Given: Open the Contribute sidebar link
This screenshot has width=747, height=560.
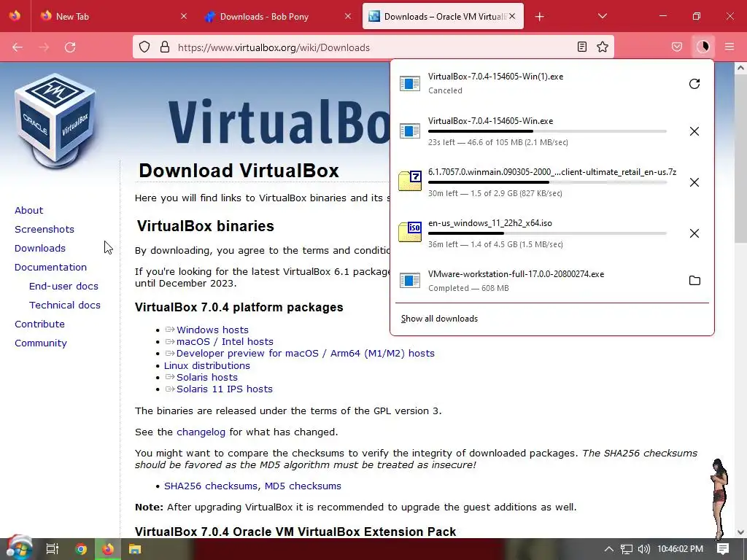Looking at the screenshot, I should click(39, 324).
